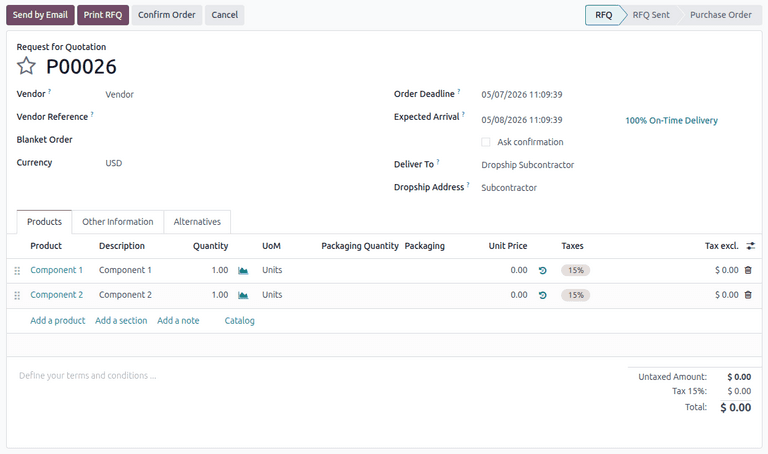This screenshot has width=768, height=454.
Task: Select the Purchase Order status stage
Action: (x=720, y=15)
